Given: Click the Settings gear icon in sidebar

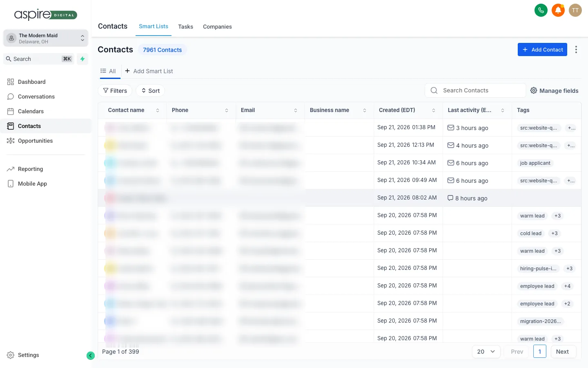Looking at the screenshot, I should coord(11,355).
